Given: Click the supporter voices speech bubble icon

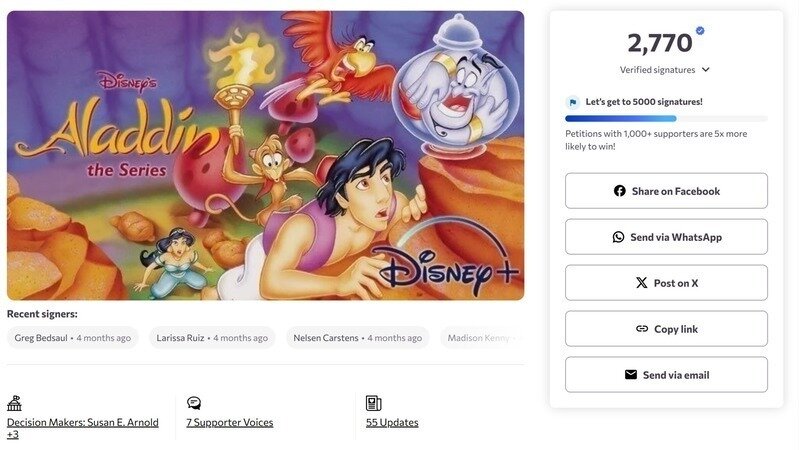Looking at the screenshot, I should click(194, 403).
